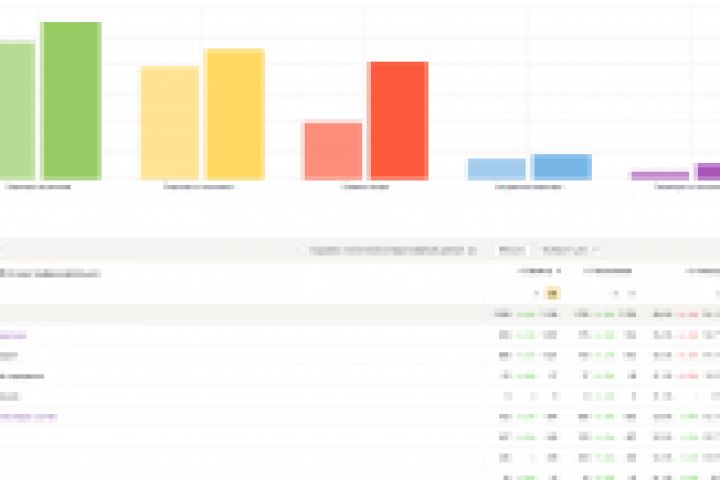Click the long dimension selector in gray toolbar
The height and width of the screenshot is (480, 720).
point(393,250)
